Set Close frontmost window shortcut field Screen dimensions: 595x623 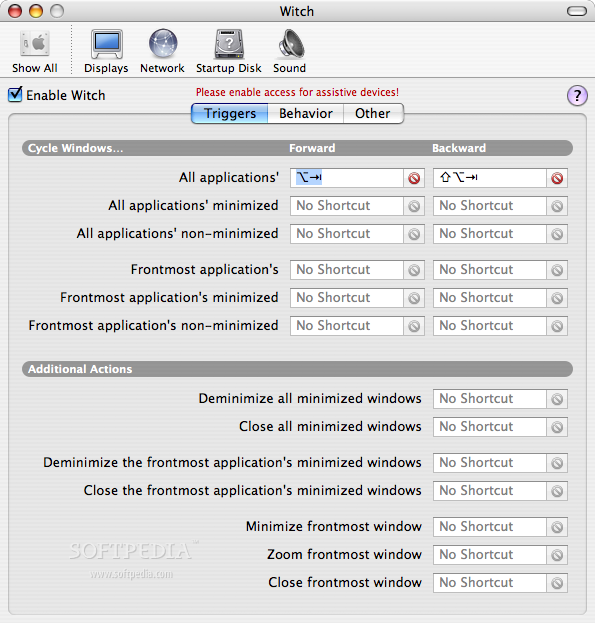[x=490, y=583]
